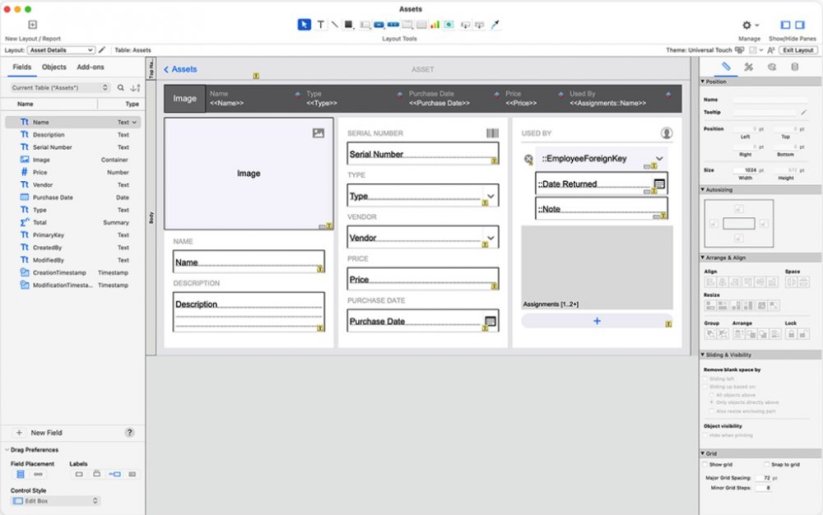The image size is (823, 515).
Task: Click the Assets back button
Action: [180, 69]
